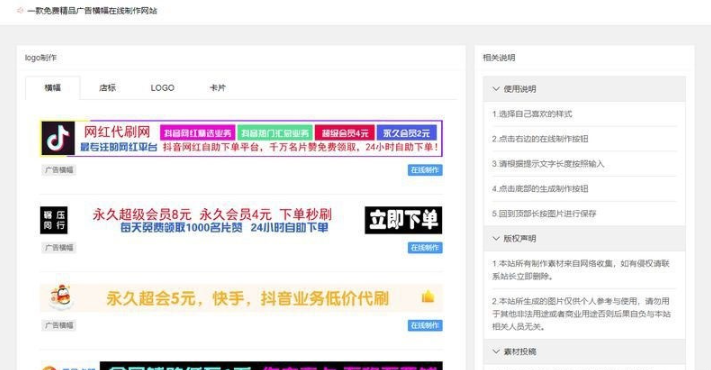Viewport: 711px width, 370px height.
Task: Switch to the 横幅 tab
Action: tap(53, 88)
